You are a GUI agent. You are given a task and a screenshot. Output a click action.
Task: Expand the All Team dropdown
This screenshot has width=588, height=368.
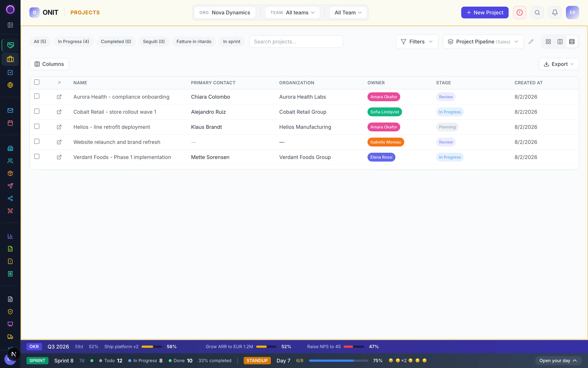pyautogui.click(x=348, y=12)
